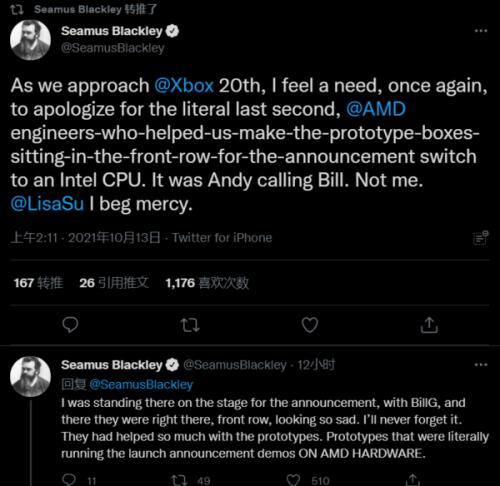This screenshot has height=486, width=500.
Task: Open share options for main tweet
Action: pyautogui.click(x=429, y=325)
